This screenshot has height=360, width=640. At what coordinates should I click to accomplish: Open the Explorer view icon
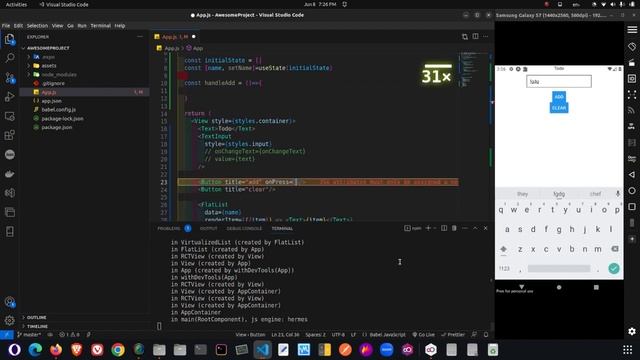[10, 39]
